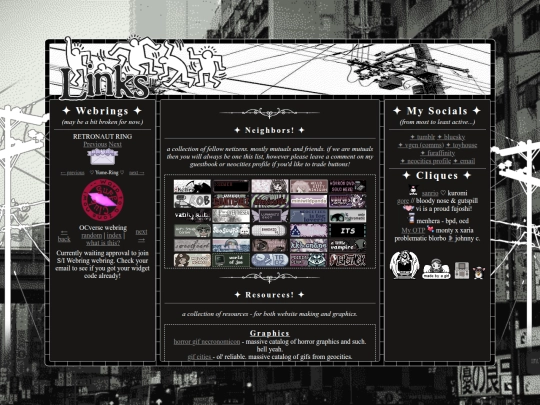Open the TR BZ neighbor button

coord(270,260)
